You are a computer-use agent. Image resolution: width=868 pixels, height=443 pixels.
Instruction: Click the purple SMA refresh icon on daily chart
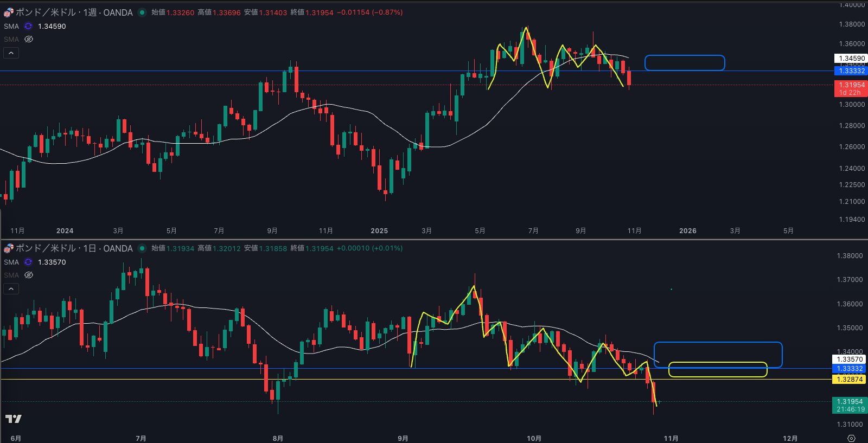pyautogui.click(x=28, y=262)
